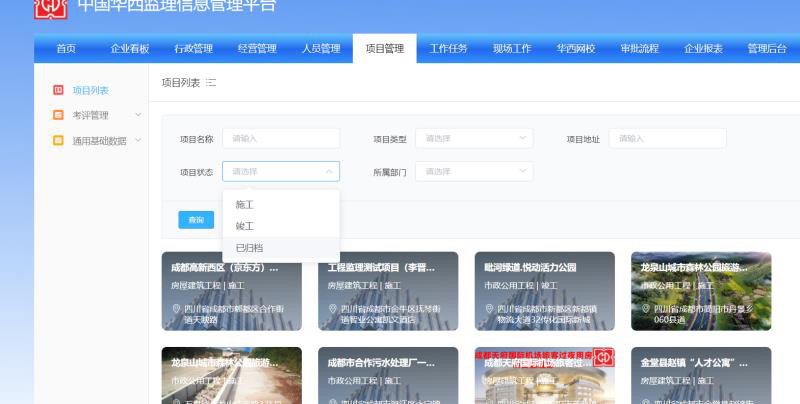Open the 毗河绿道.悦动活力公园 project card
The width and height of the screenshot is (800, 404).
point(544,291)
